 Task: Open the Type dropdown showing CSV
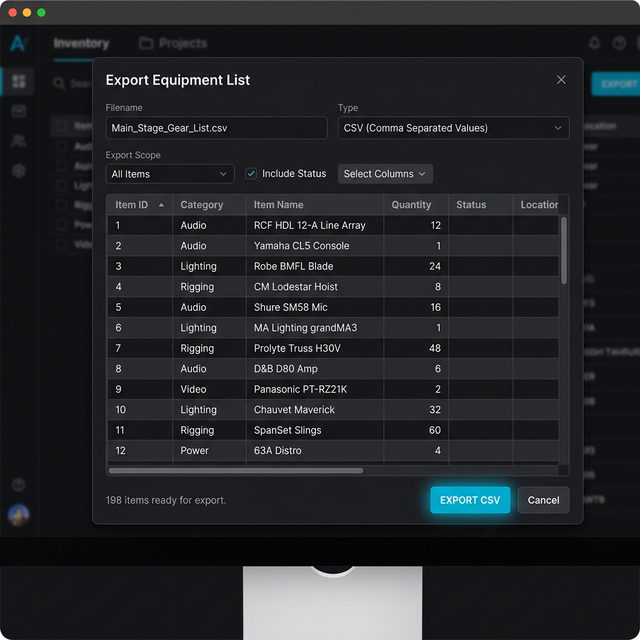[x=453, y=128]
